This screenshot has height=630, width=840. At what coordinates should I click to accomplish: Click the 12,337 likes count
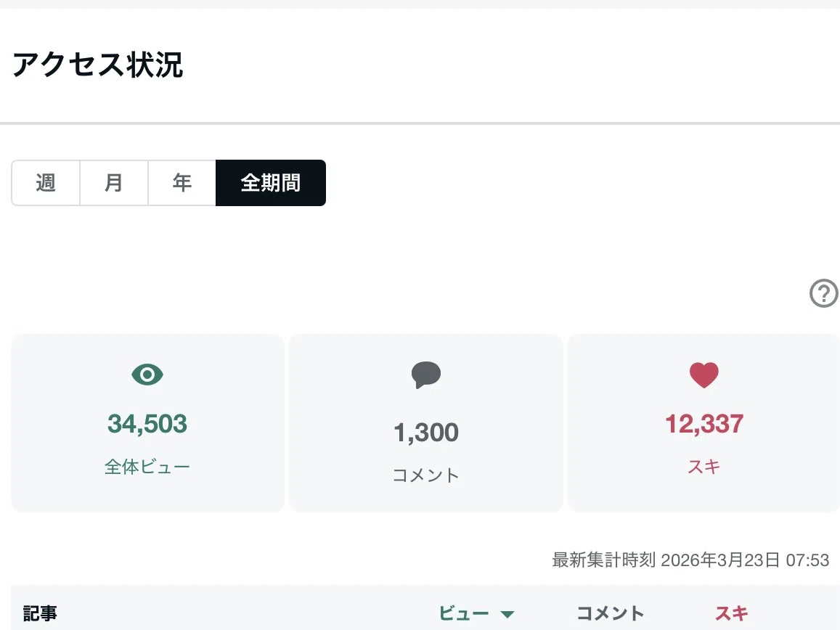704,424
